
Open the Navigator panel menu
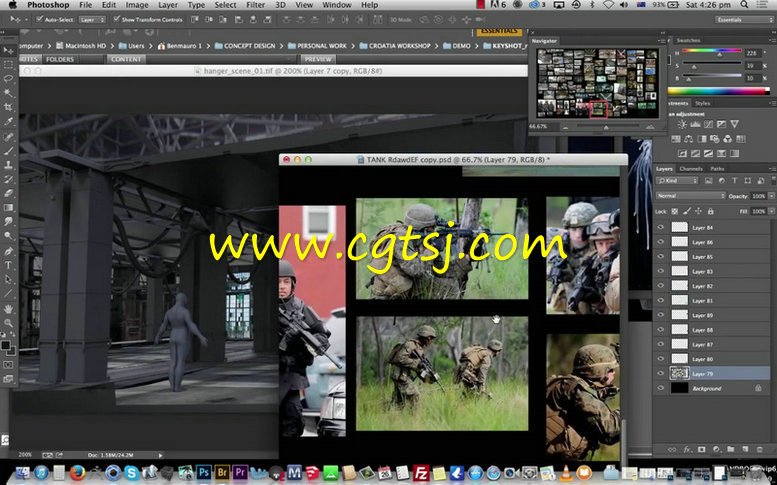point(661,41)
